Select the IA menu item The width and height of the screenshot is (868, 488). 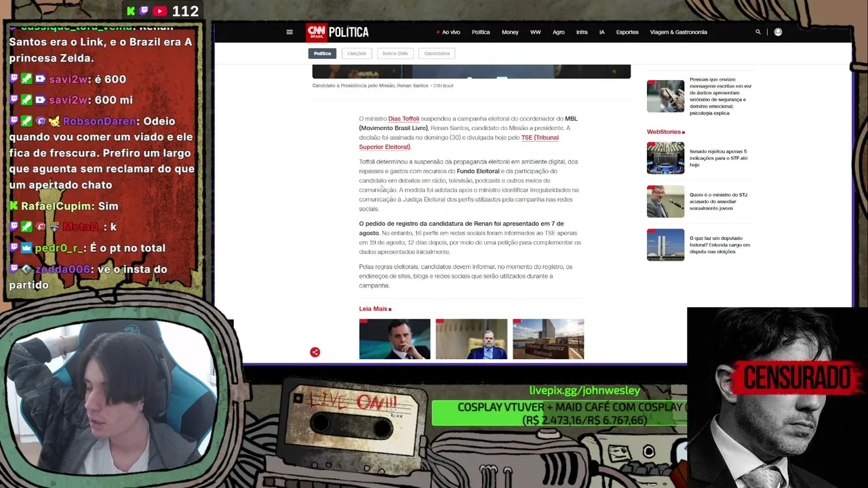[601, 32]
